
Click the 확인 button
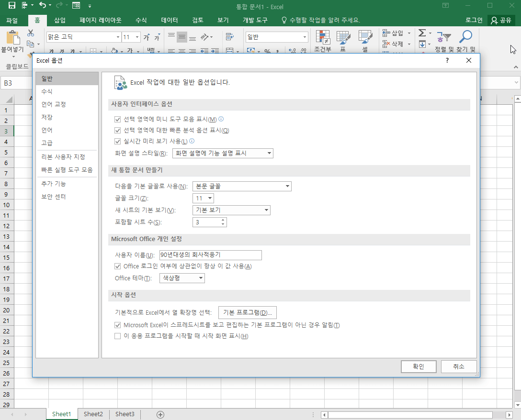pyautogui.click(x=419, y=366)
